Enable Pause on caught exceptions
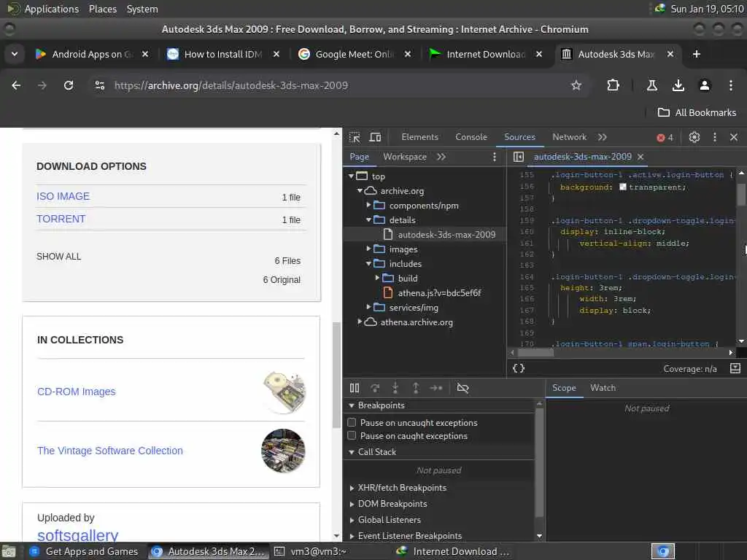Screen dimensions: 747x560 tap(352, 436)
